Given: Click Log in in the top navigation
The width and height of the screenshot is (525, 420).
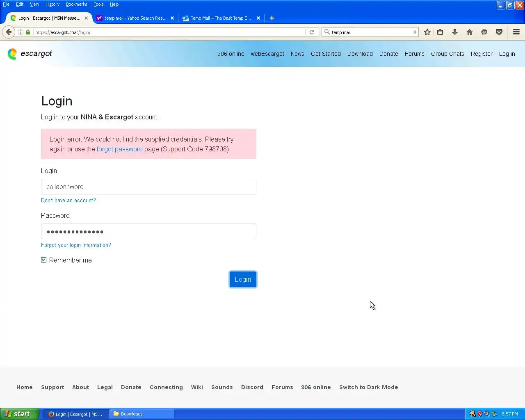Looking at the screenshot, I should point(507,54).
